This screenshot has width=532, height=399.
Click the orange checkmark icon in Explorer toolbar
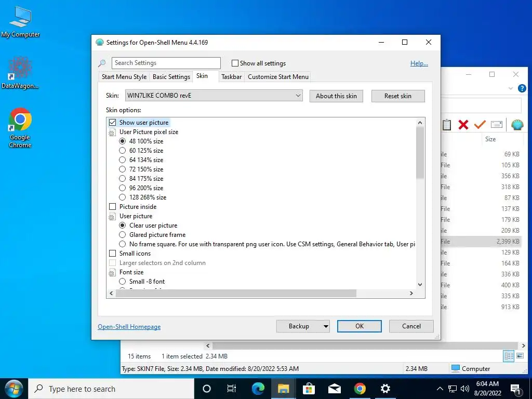click(480, 125)
